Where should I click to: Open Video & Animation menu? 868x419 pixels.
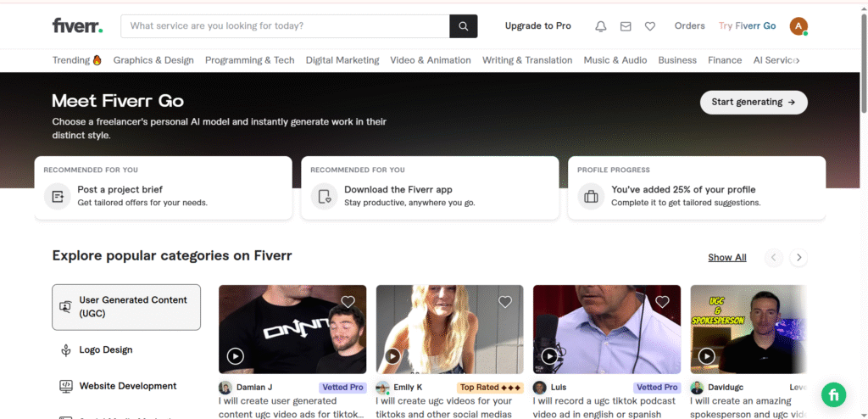pos(430,60)
